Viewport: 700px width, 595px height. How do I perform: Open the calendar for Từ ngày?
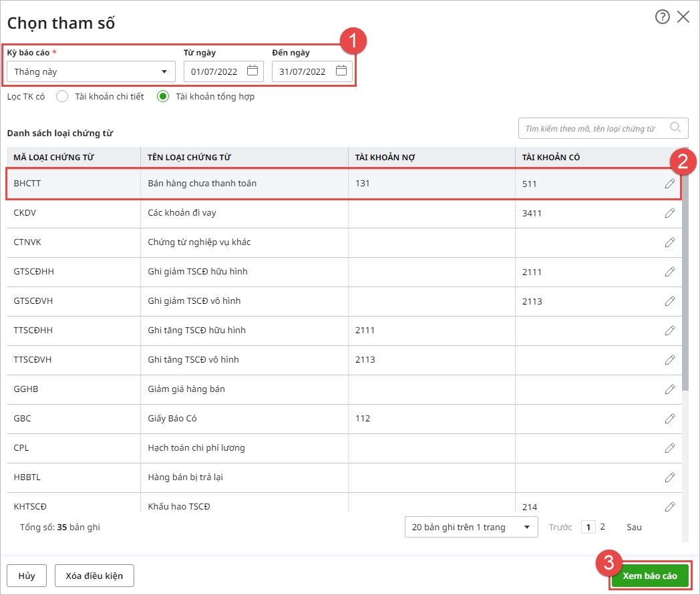coord(252,71)
